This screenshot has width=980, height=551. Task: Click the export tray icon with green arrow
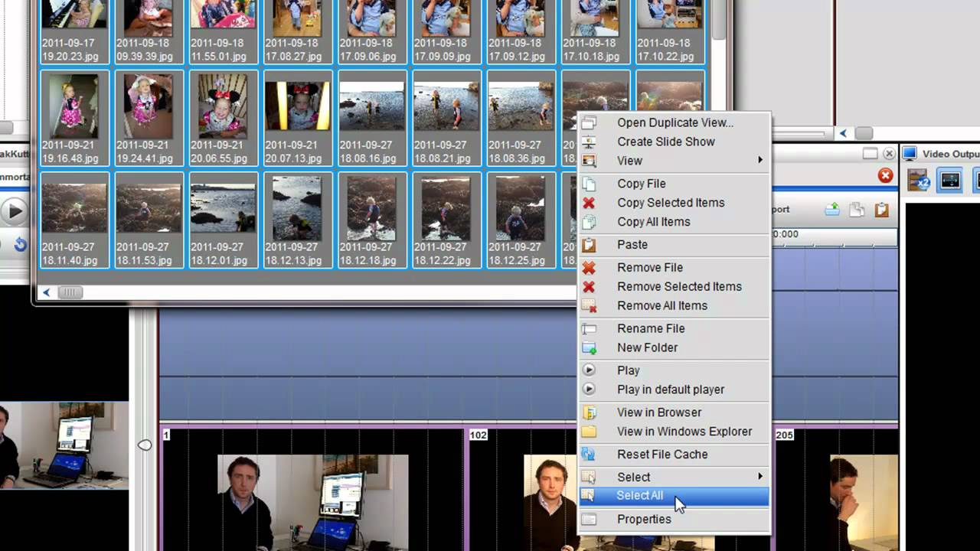832,209
